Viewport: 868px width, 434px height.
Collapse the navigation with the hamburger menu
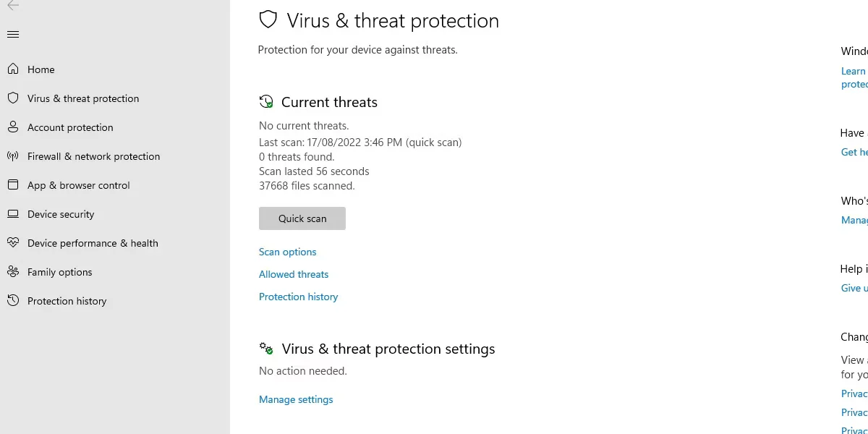point(13,34)
